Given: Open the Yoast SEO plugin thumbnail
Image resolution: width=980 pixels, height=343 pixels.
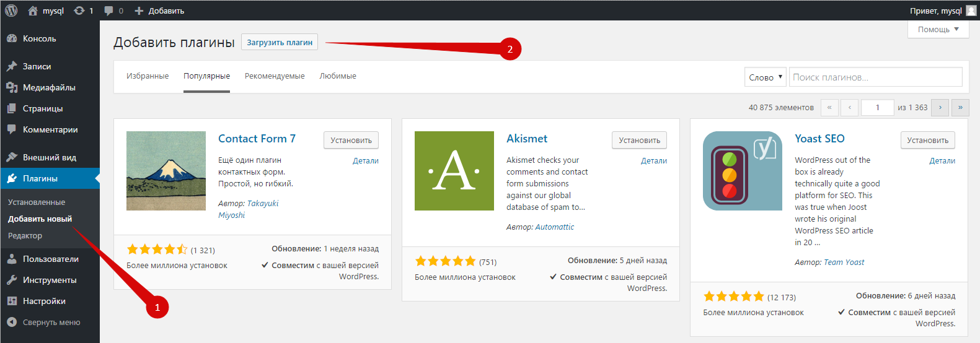Looking at the screenshot, I should 743,171.
